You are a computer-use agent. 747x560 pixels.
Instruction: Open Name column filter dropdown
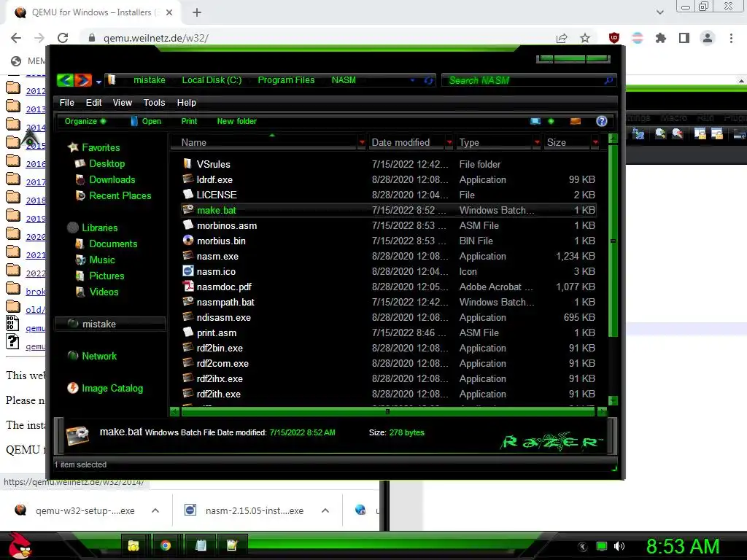[362, 142]
